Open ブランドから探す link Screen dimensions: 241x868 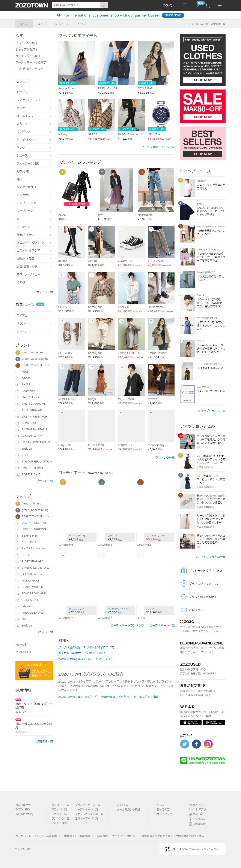(26, 43)
